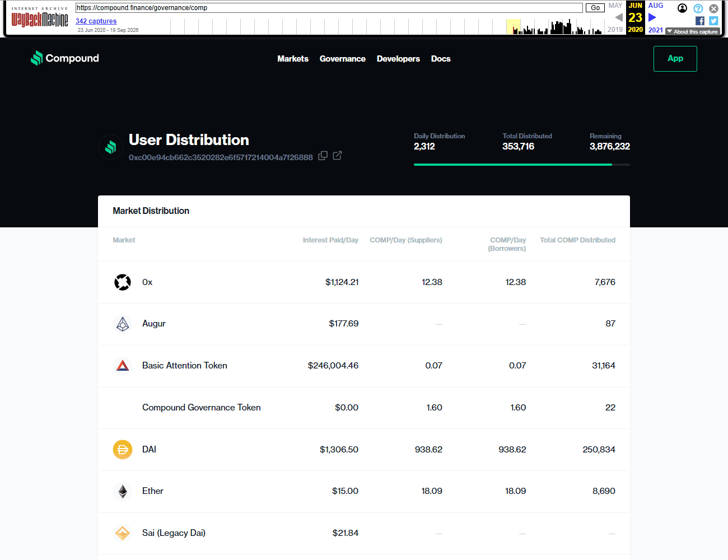
Task: Click the User Distribution title
Action: (x=189, y=140)
